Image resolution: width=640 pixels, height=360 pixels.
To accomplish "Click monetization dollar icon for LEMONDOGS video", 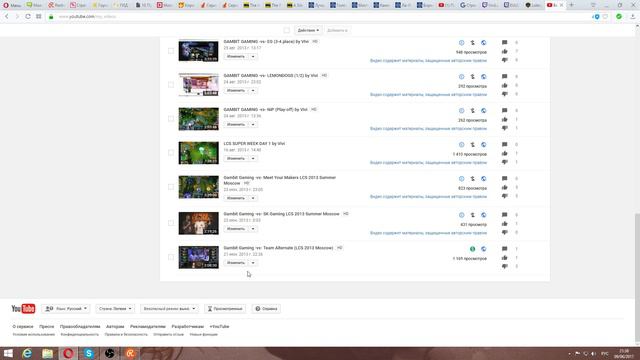I will click(x=473, y=77).
